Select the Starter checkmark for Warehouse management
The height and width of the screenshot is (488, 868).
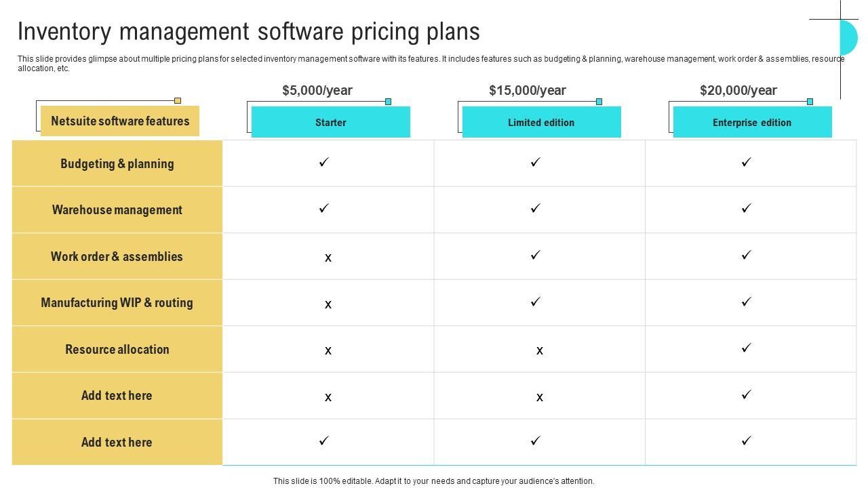pyautogui.click(x=324, y=208)
